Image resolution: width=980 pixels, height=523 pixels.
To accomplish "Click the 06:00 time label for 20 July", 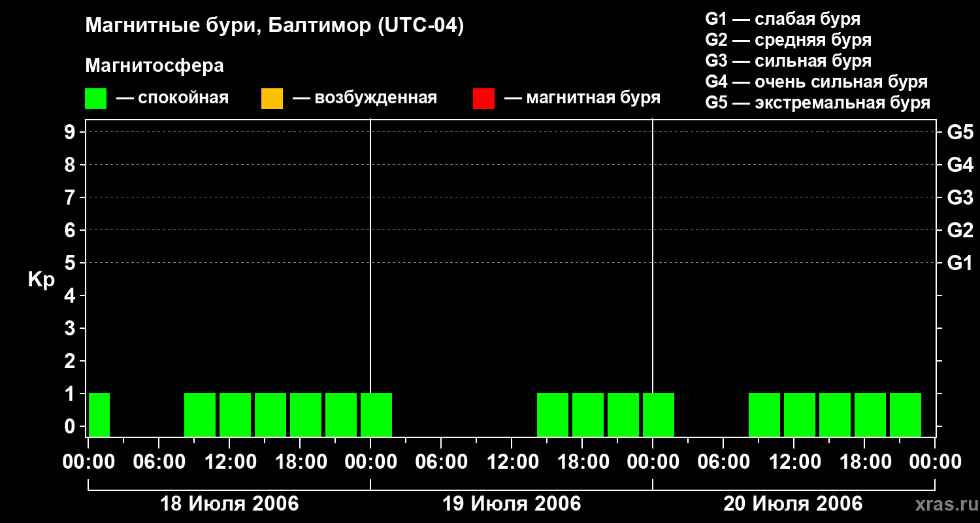I will (x=723, y=462).
